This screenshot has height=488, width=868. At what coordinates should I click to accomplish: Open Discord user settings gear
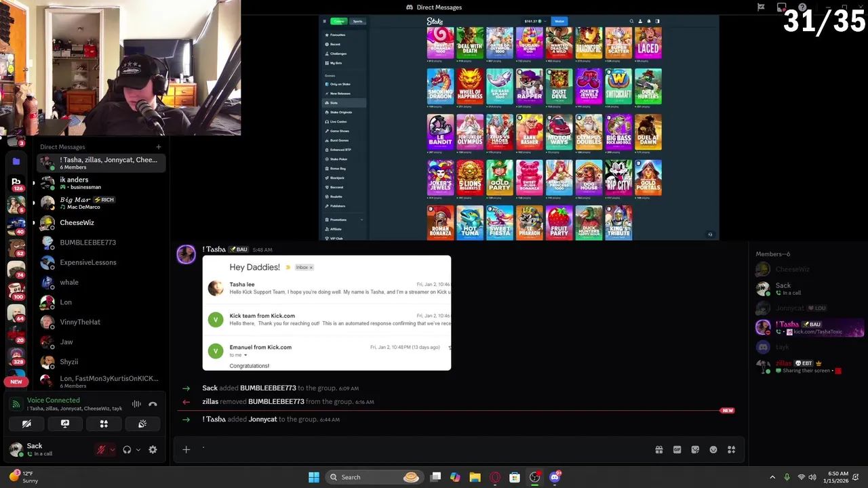coord(153,449)
